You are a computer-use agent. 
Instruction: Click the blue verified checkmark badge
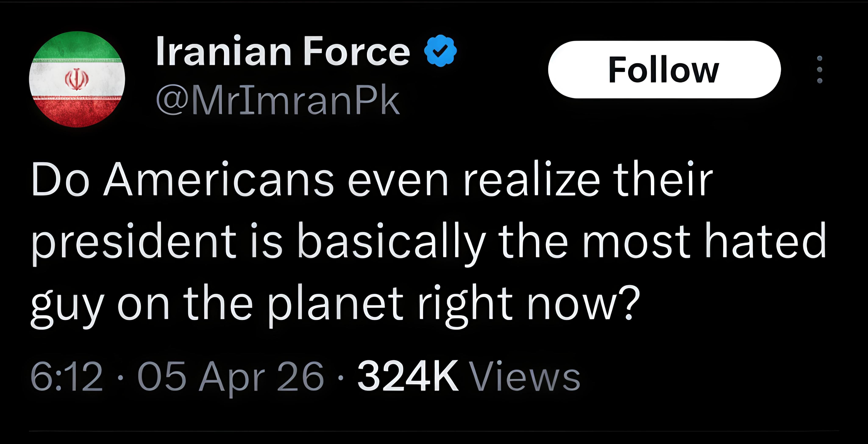(440, 51)
